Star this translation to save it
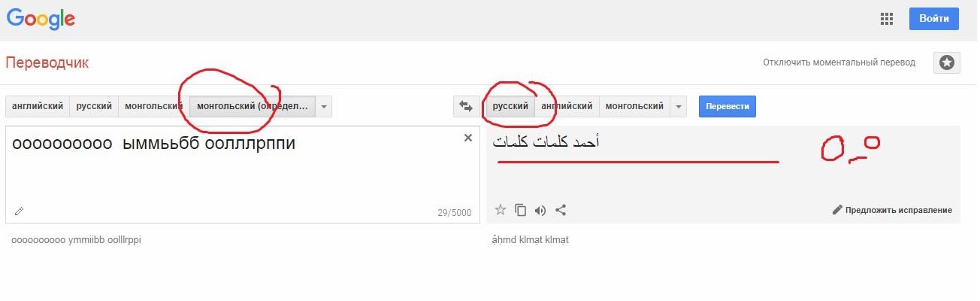Image resolution: width=980 pixels, height=301 pixels. tap(501, 210)
